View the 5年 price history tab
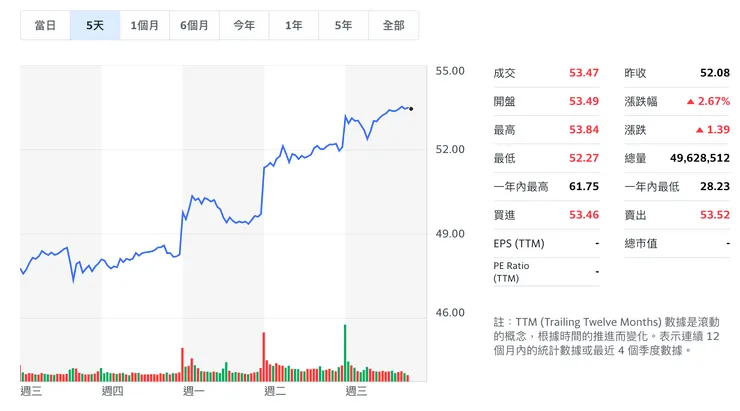This screenshot has width=740, height=411. click(x=343, y=25)
